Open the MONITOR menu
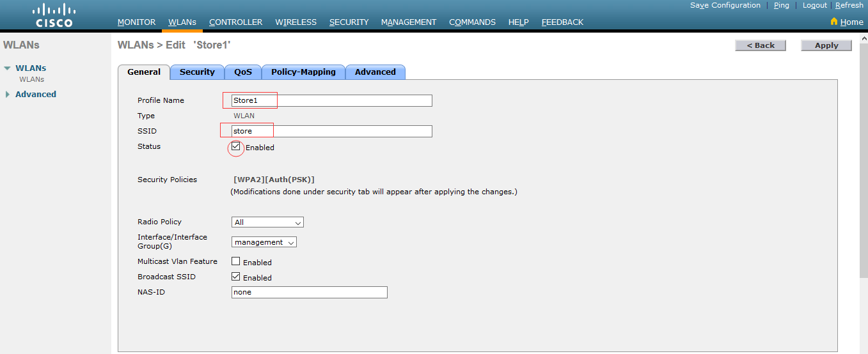 pos(136,22)
